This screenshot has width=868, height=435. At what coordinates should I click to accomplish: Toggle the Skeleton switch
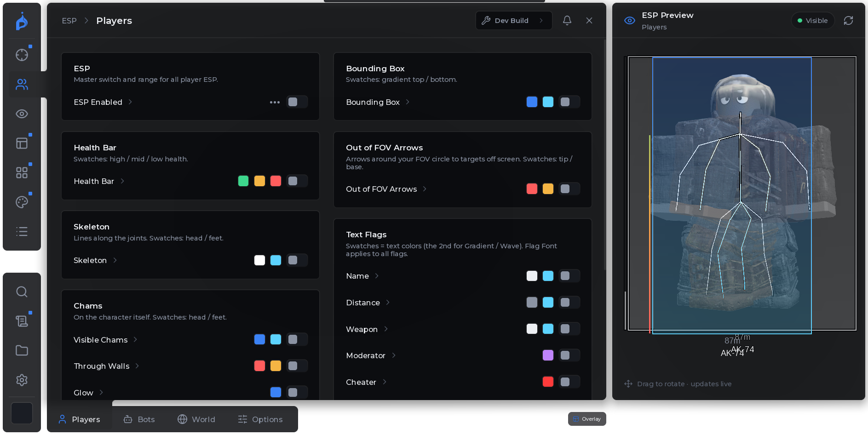pos(297,260)
